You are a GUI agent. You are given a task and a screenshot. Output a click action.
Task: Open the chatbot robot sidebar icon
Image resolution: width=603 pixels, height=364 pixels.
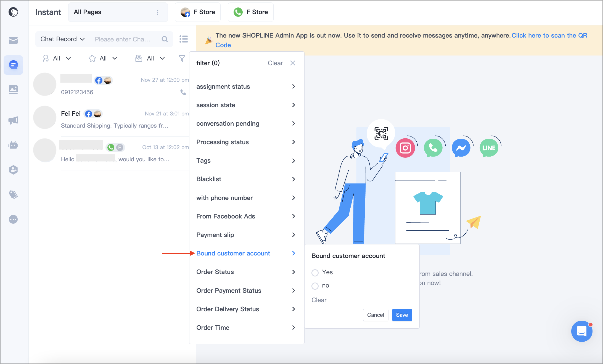13,145
